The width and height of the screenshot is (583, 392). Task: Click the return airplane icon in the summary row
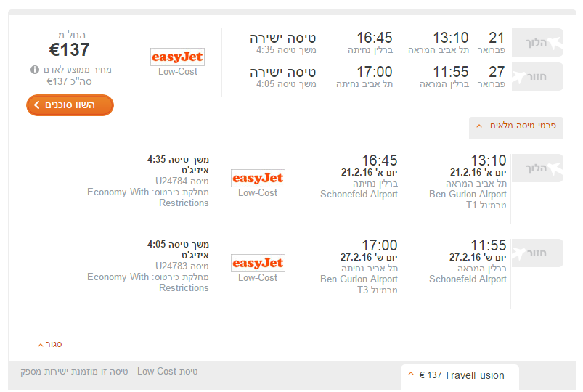click(556, 77)
